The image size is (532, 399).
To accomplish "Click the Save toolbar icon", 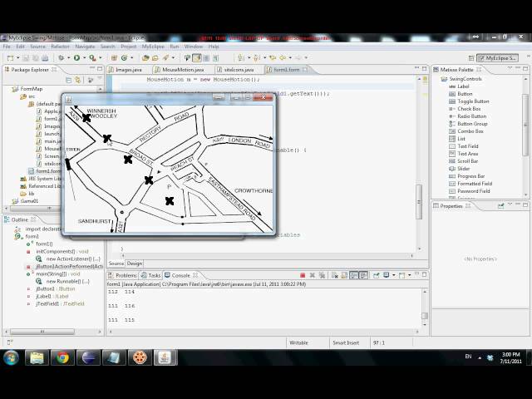I will [26, 58].
